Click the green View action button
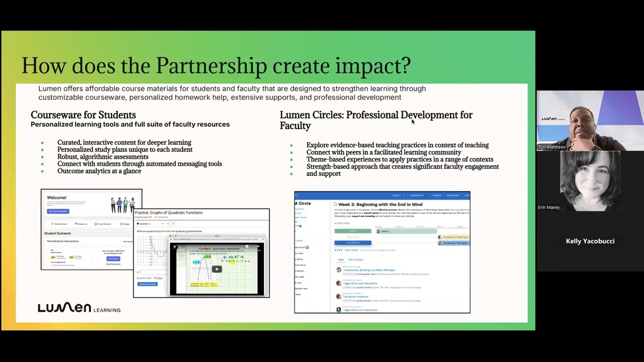The height and width of the screenshot is (362, 644). point(353,231)
